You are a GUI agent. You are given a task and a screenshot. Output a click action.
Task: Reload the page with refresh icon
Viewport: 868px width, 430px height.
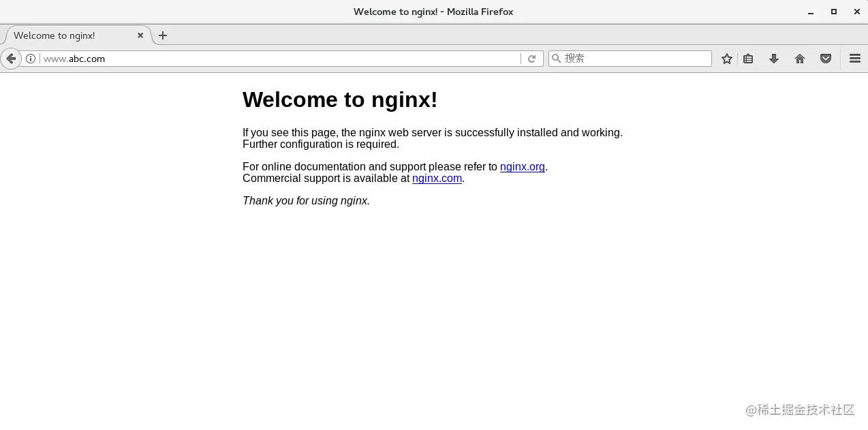[x=532, y=59]
